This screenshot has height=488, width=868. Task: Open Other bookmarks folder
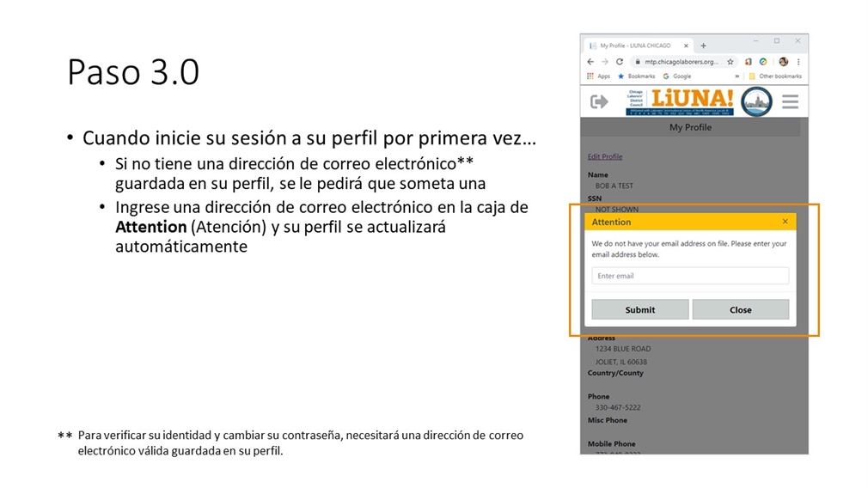pyautogui.click(x=775, y=76)
